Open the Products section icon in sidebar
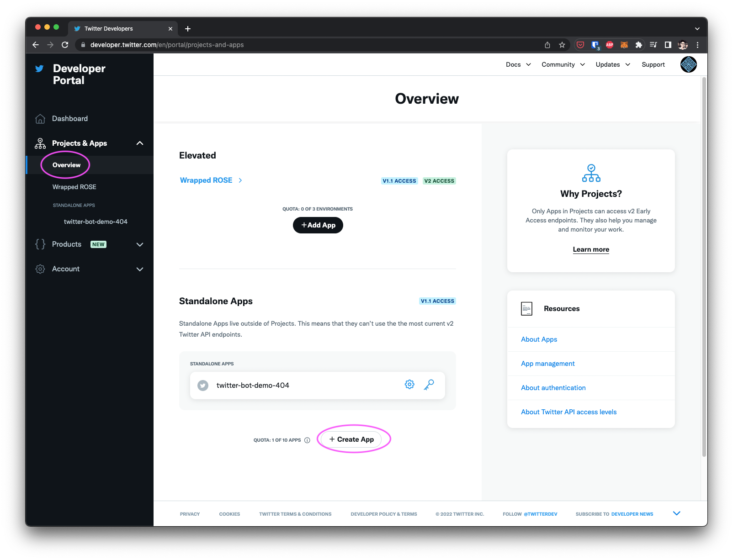This screenshot has width=733, height=560. pyautogui.click(x=40, y=244)
